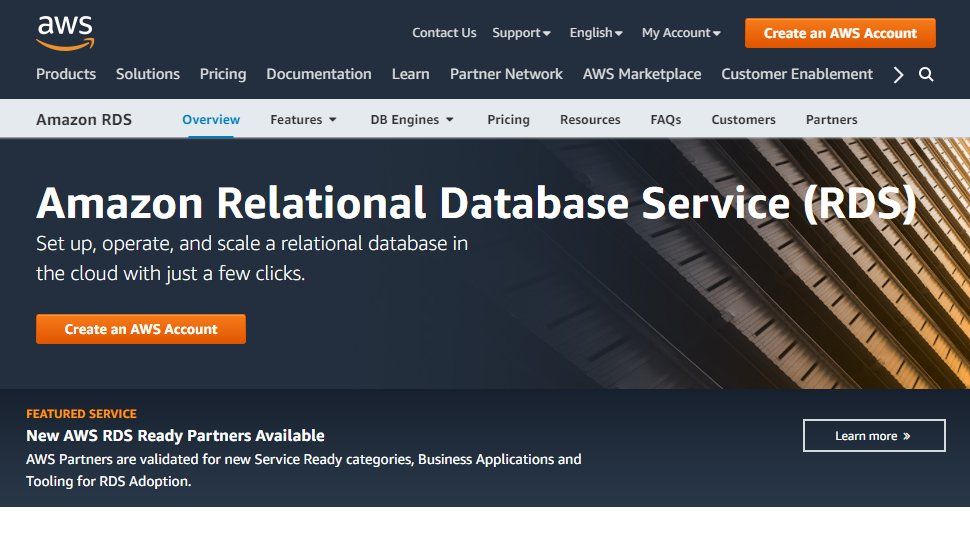Expand the DB Engines dropdown
Viewport: 970px width, 545px height.
(x=412, y=120)
